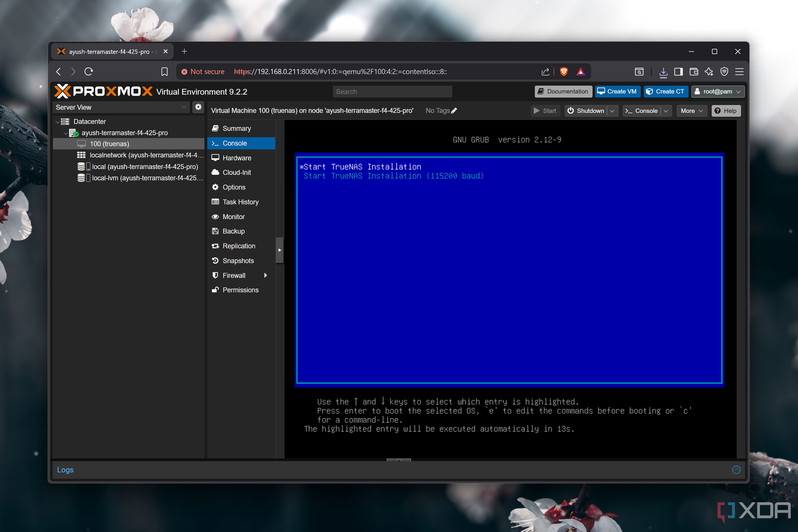Click the Shutdown button
This screenshot has width=798, height=532.
click(x=586, y=111)
